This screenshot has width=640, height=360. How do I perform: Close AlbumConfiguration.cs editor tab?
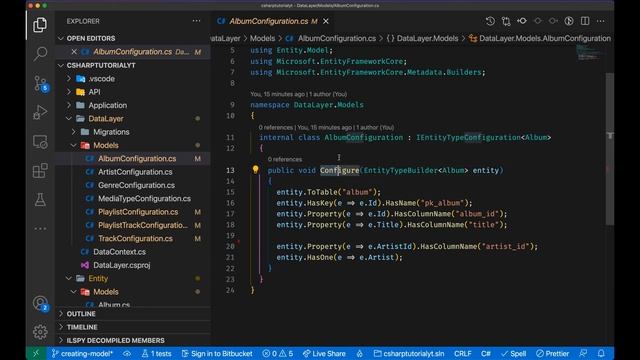326,21
